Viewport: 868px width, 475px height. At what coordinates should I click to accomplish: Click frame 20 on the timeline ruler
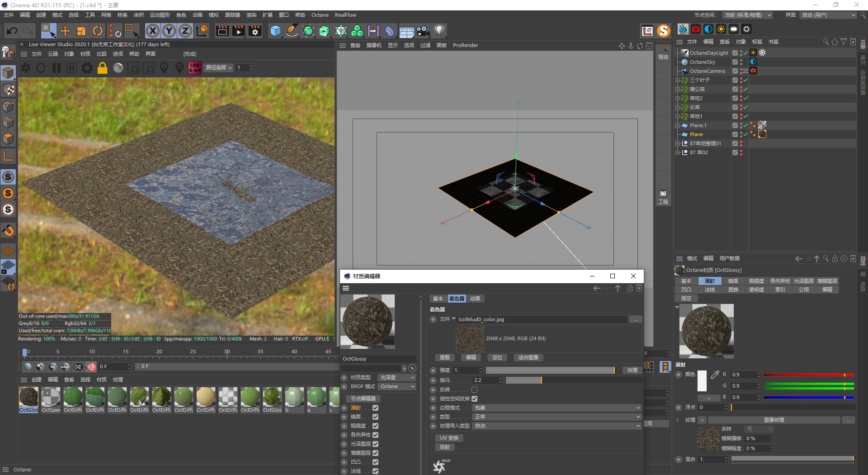pyautogui.click(x=159, y=352)
